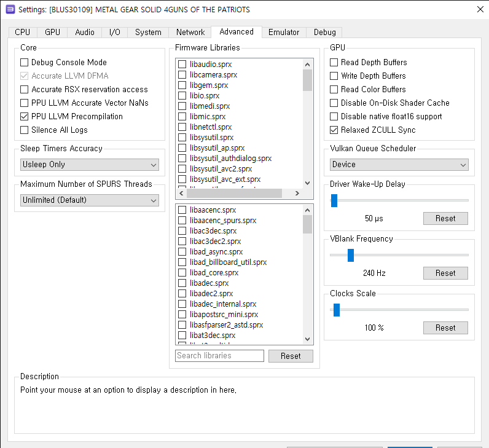Click Driver Wake-Up Delay slider handle

coord(334,200)
